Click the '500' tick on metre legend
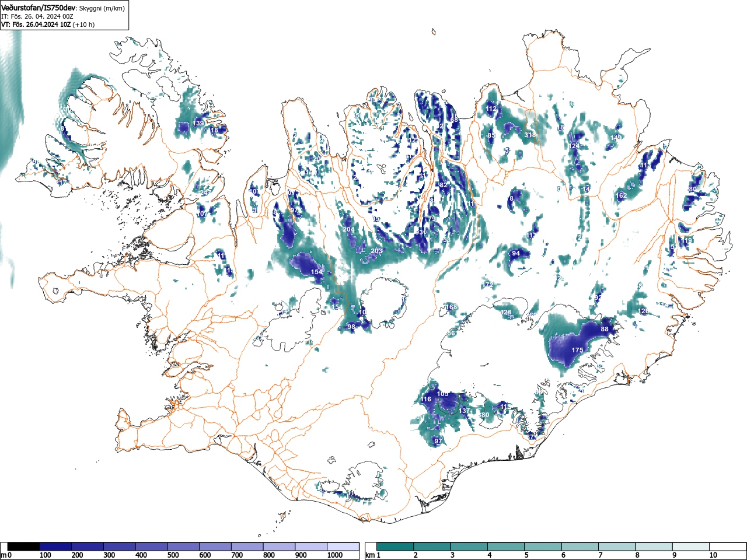Viewport: 747px width, 560px height. coord(173,555)
